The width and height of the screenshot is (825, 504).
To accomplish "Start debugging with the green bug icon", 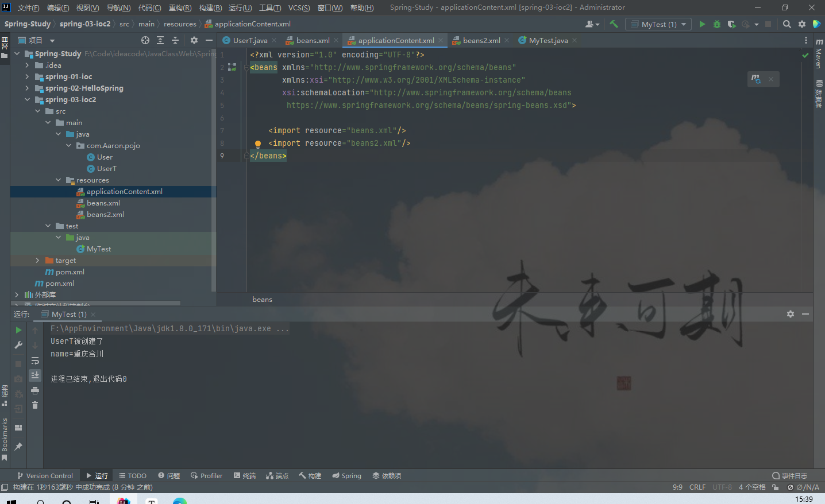I will pos(716,24).
